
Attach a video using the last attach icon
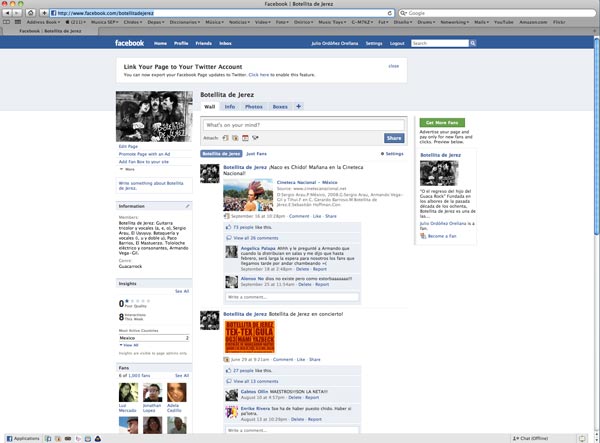(x=255, y=138)
